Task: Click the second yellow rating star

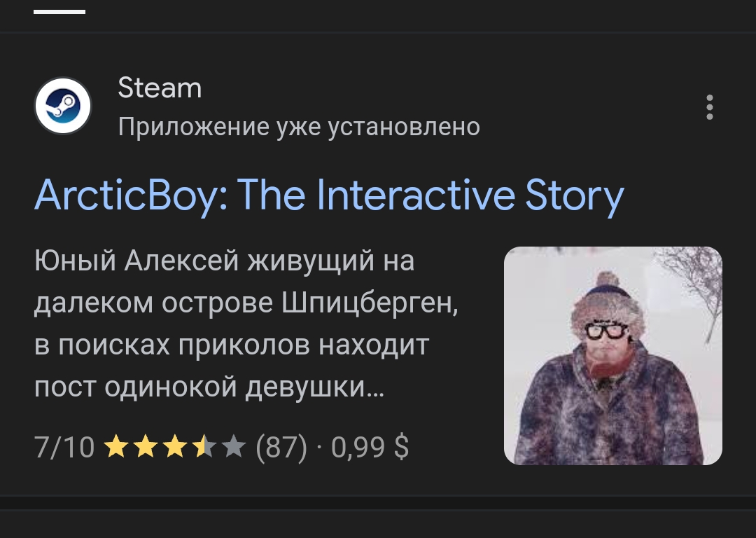Action: 145,446
